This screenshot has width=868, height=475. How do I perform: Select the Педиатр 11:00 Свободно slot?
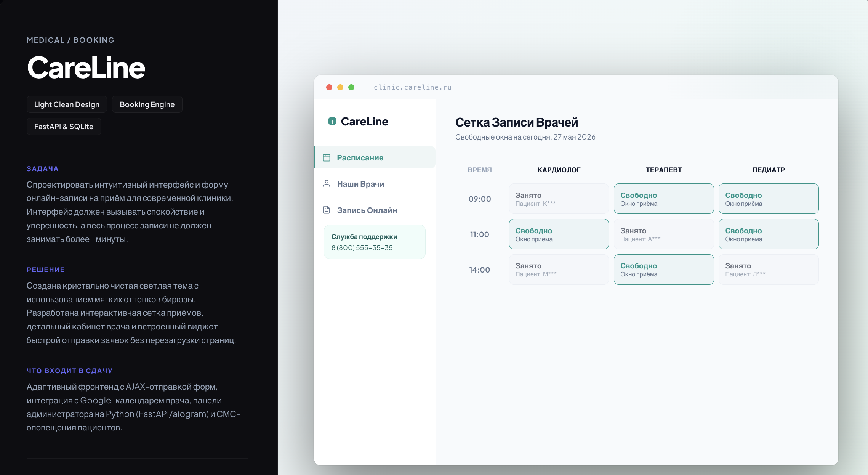tap(769, 234)
